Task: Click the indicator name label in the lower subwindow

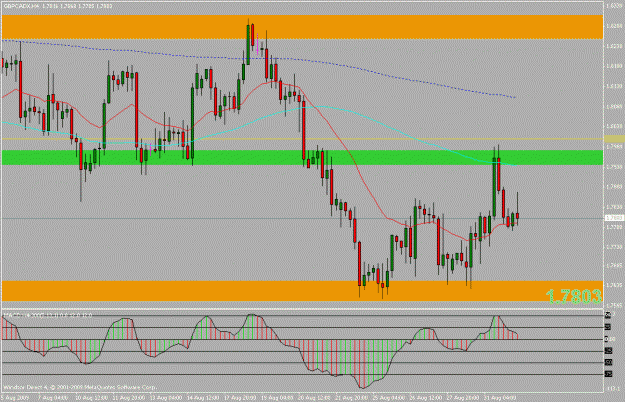Action: pyautogui.click(x=47, y=315)
